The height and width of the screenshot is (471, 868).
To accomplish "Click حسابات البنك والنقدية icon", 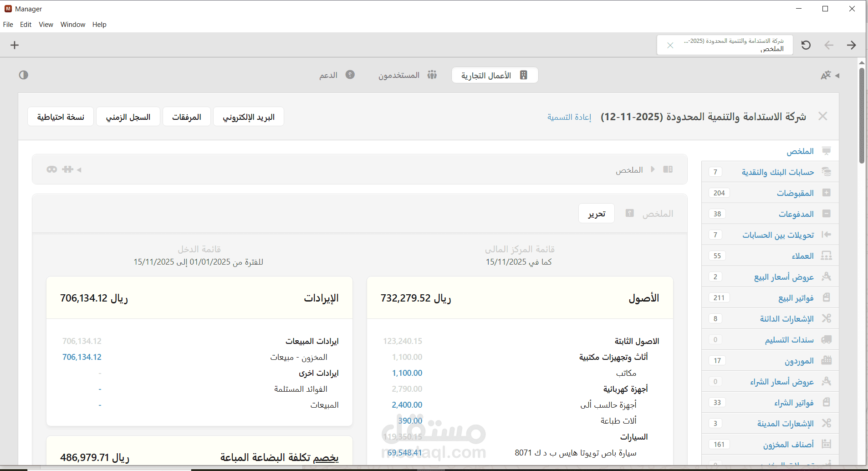I will coord(827,172).
